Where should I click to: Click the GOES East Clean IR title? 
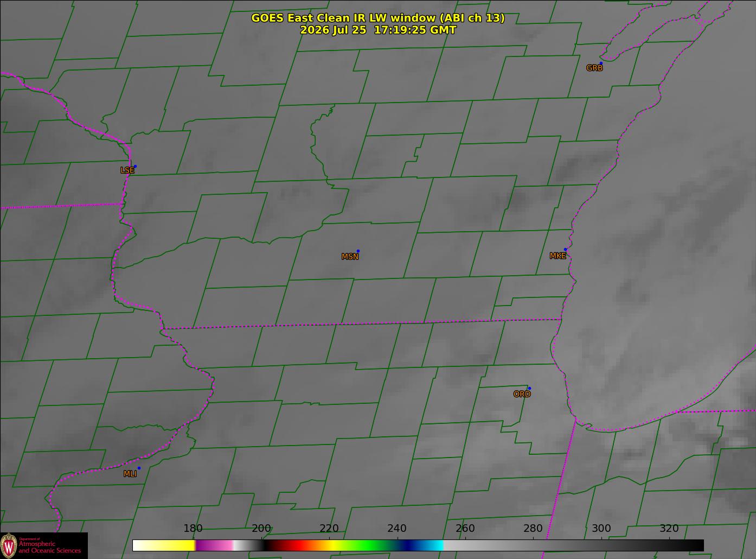click(x=378, y=18)
